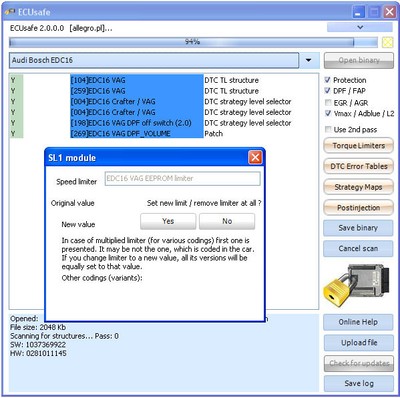Click the Speed limiter text field
This screenshot has width=400, height=398.
point(183,179)
